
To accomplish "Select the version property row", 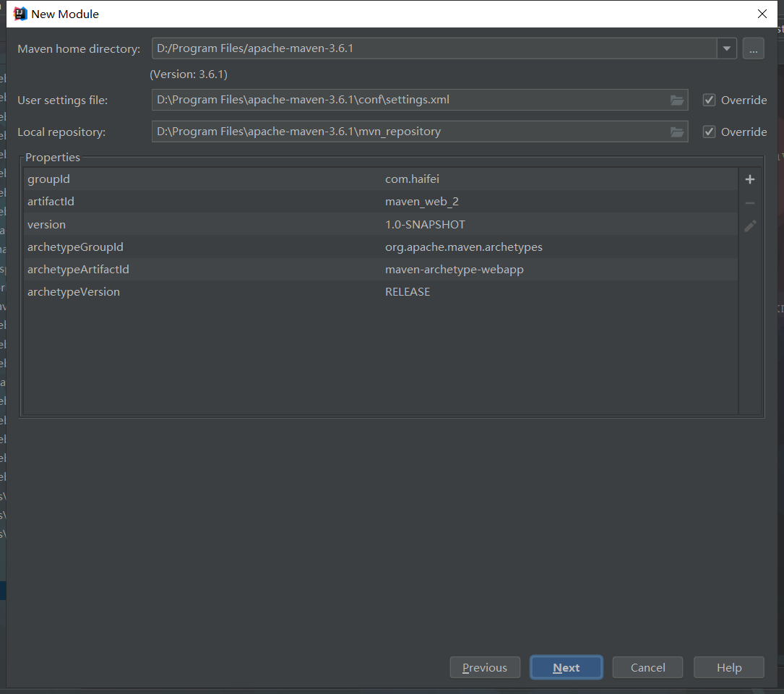I will [381, 225].
